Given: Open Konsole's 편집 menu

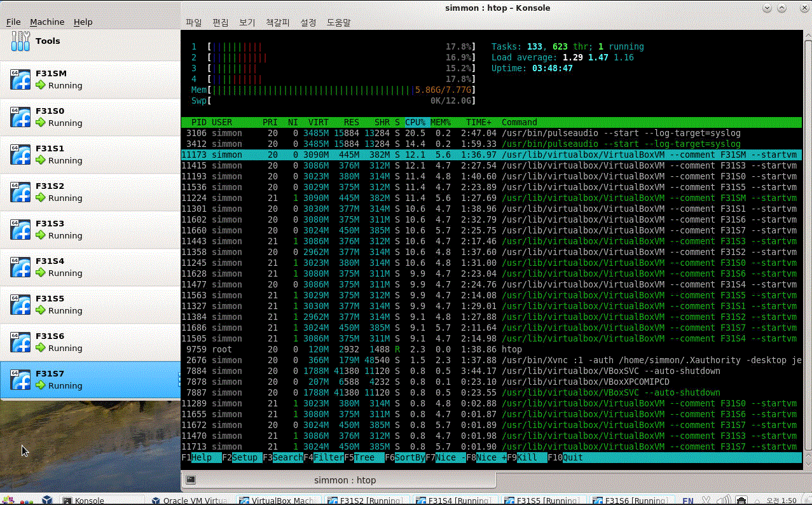Looking at the screenshot, I should click(x=220, y=22).
